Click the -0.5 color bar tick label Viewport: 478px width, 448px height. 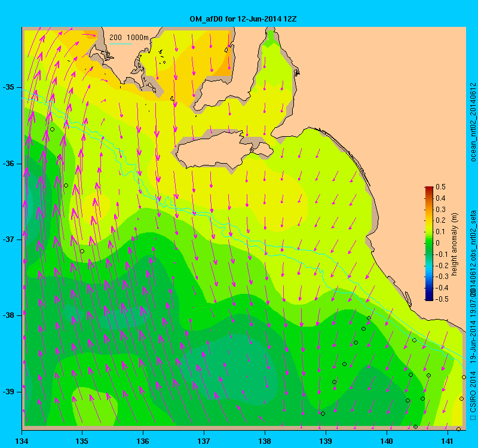[442, 299]
